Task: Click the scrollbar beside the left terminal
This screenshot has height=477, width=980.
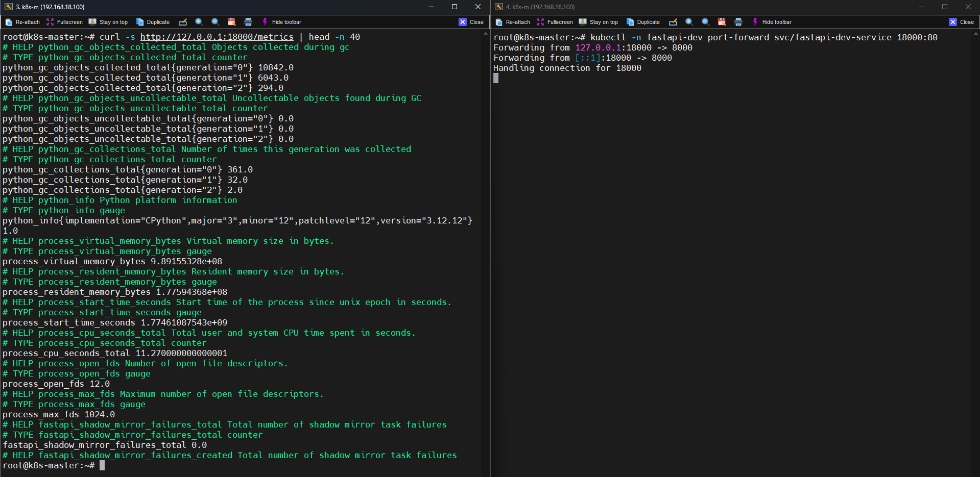Action: [484, 230]
